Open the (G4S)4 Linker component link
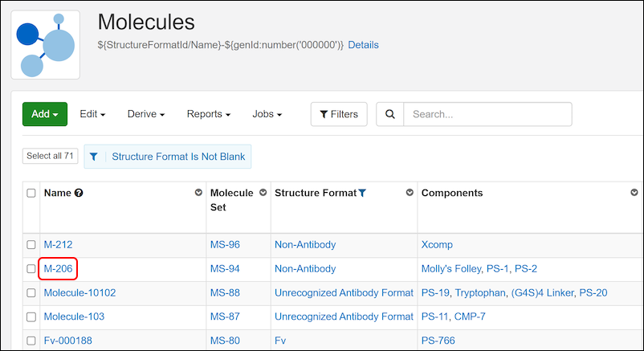Viewport: 644px width, 351px height. [x=543, y=292]
